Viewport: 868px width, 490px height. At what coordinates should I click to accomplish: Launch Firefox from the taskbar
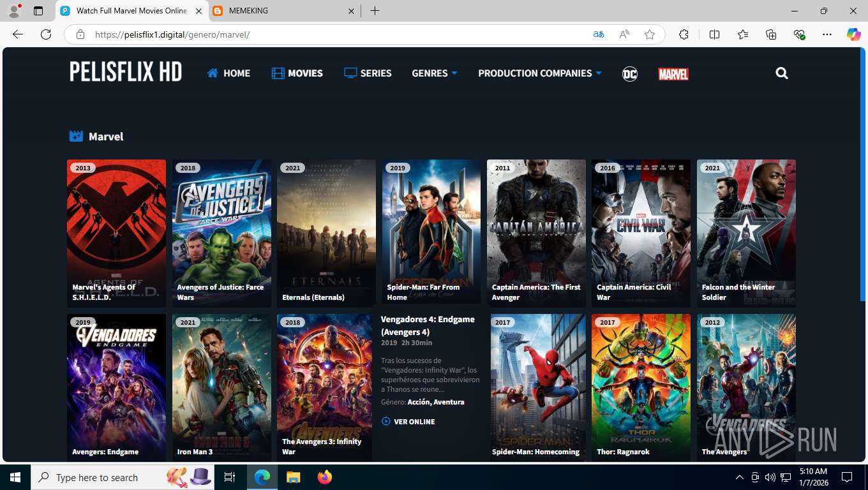point(325,477)
